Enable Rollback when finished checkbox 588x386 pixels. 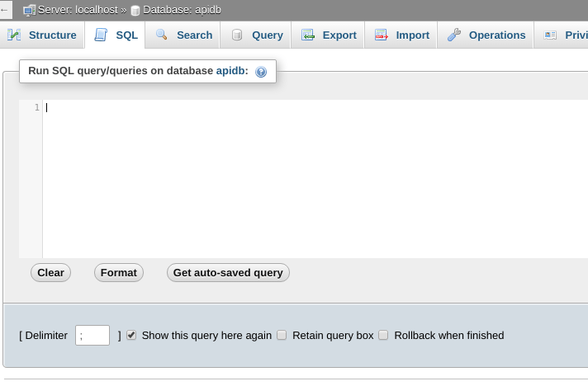[x=383, y=335]
